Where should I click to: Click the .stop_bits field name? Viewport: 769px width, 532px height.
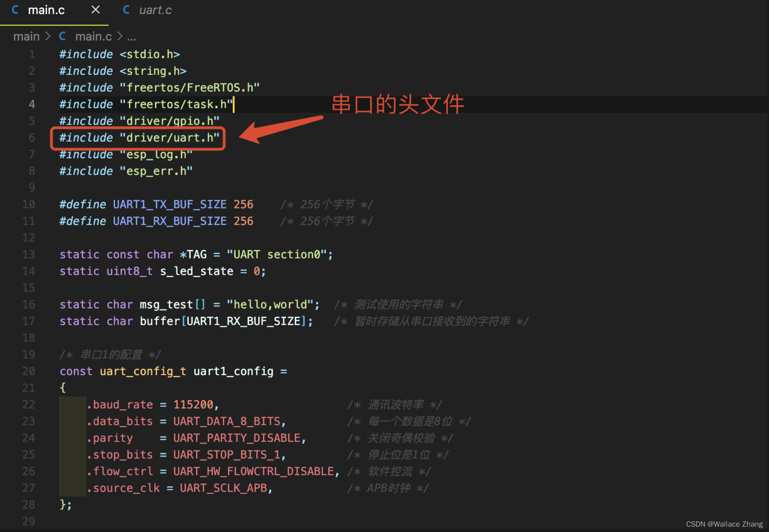pyautogui.click(x=120, y=455)
